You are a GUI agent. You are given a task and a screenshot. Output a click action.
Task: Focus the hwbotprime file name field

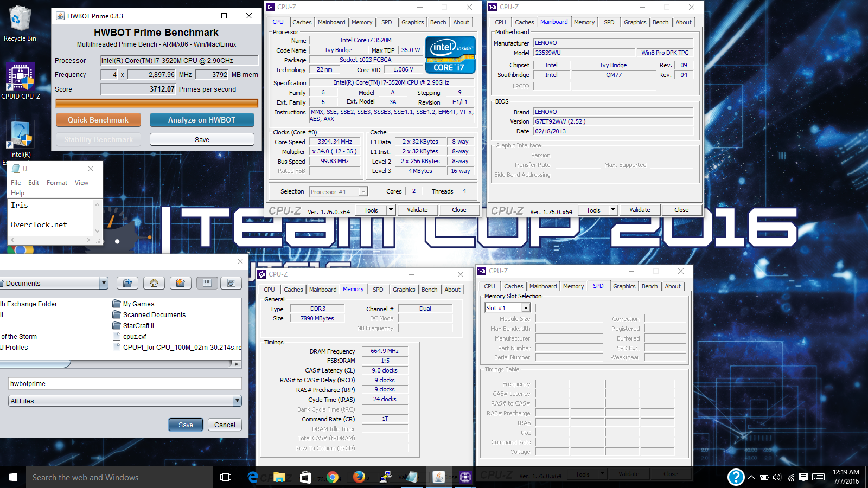pyautogui.click(x=125, y=384)
